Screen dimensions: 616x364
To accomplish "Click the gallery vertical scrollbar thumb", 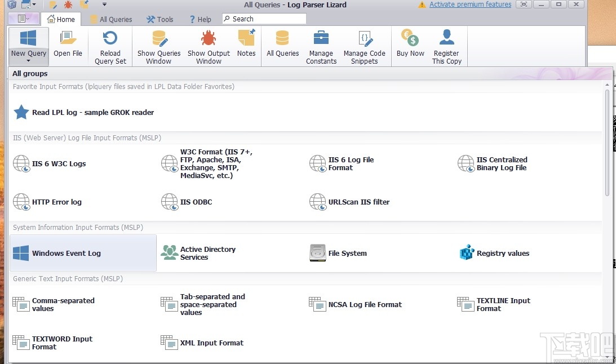I will [608, 143].
